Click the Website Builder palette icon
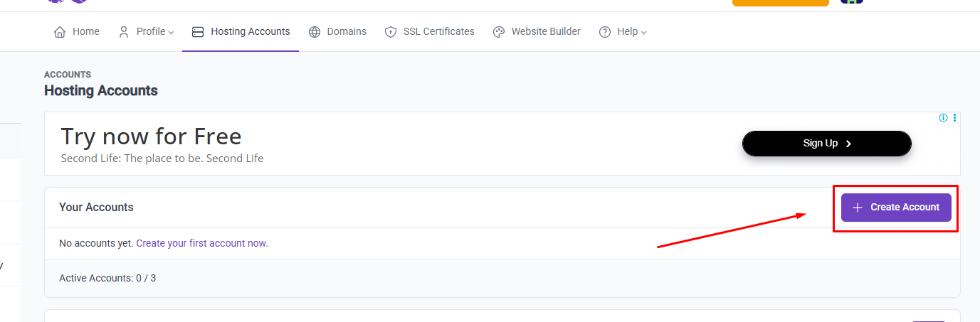980x322 pixels. (499, 32)
